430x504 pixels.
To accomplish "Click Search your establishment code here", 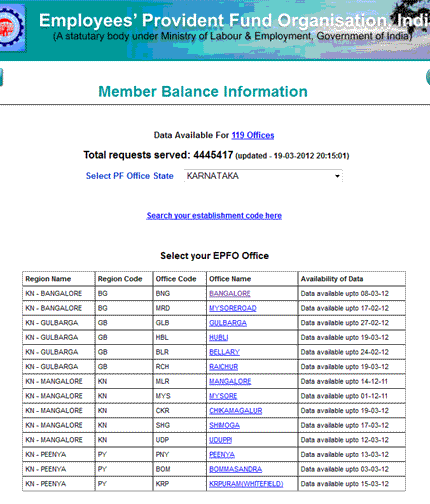I will (214, 216).
